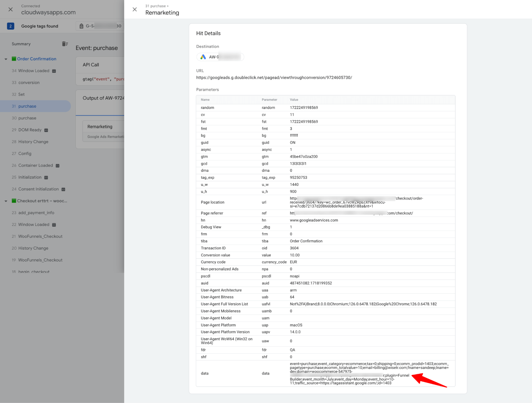Click the random value 1722249198569
This screenshot has width=532, height=403.
point(304,108)
